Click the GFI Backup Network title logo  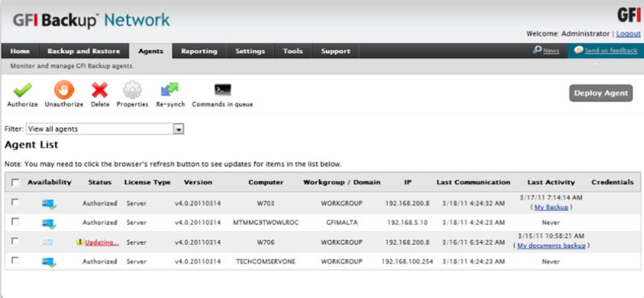91,21
